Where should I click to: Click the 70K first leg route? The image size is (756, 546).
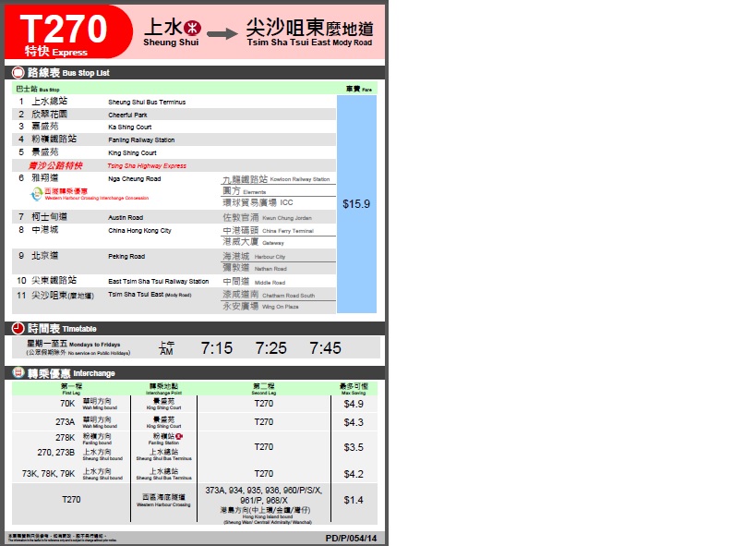tap(67, 404)
